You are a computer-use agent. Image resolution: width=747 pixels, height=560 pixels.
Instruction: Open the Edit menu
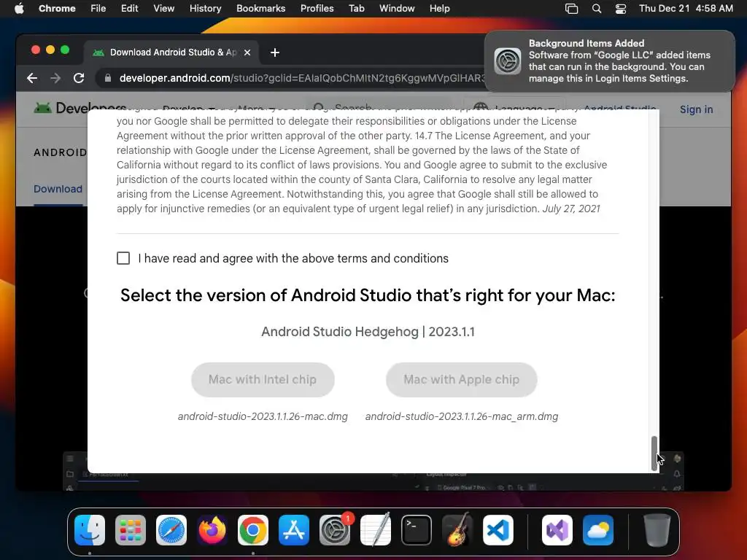click(x=130, y=9)
